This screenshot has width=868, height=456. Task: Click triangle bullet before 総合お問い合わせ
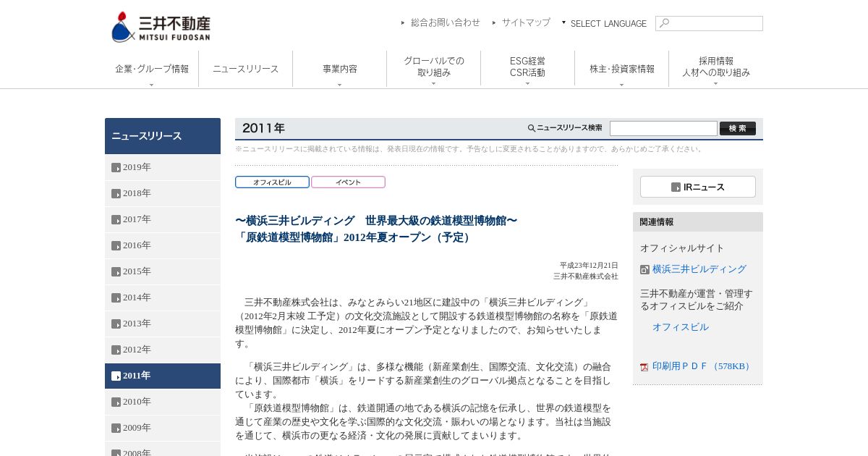coord(403,22)
